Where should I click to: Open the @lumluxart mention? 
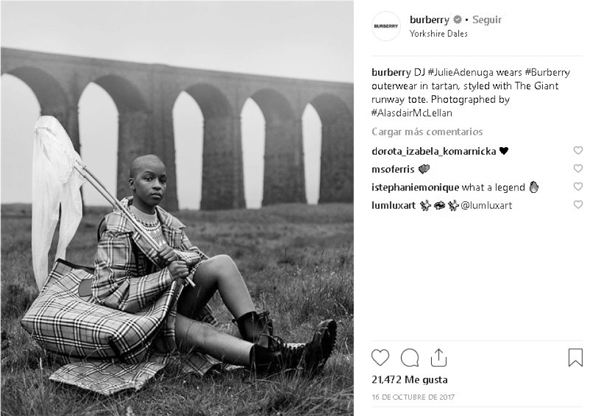coord(486,206)
